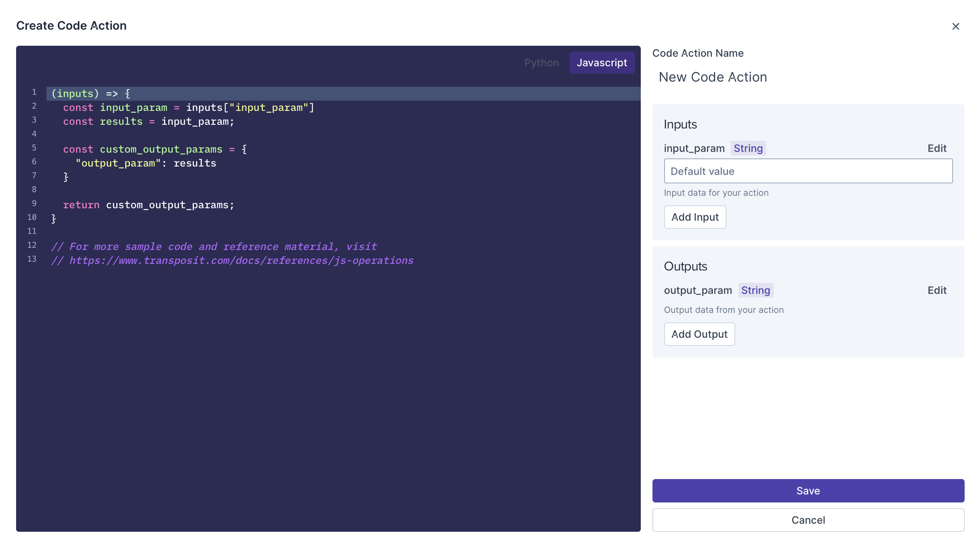The image size is (980, 557).
Task: Click the Add Output button
Action: [699, 334]
